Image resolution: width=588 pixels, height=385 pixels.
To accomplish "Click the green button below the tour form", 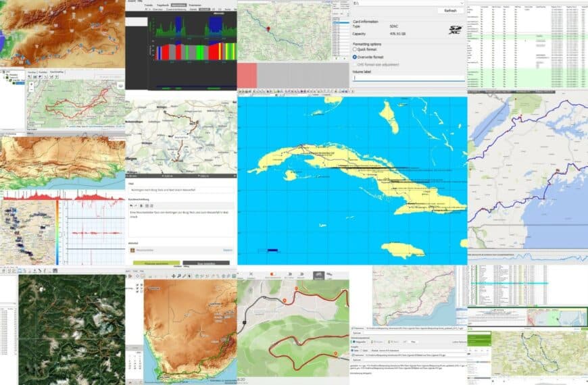I will point(156,263).
